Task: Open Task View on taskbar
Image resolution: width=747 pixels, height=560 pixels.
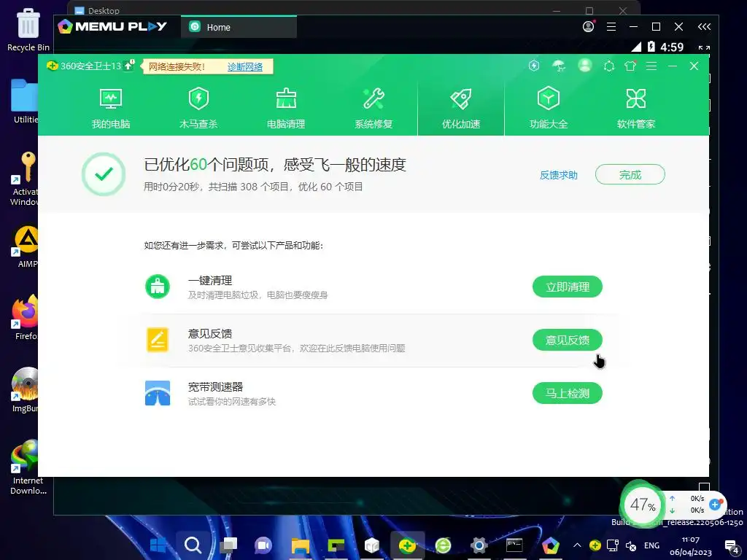Action: point(228,545)
